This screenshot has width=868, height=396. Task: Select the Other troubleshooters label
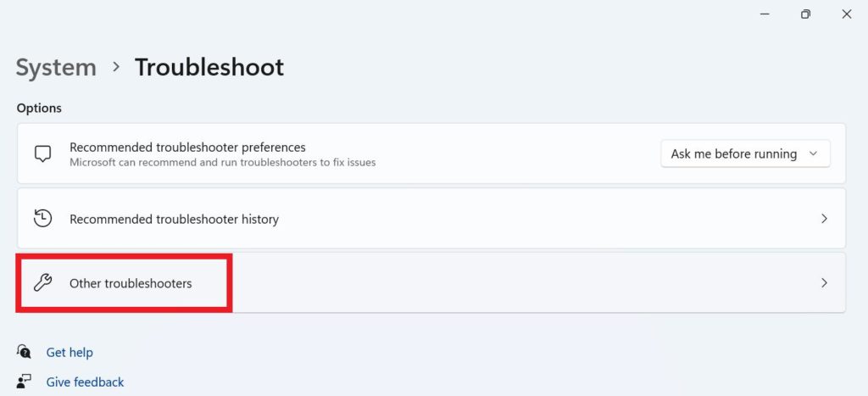(x=131, y=283)
